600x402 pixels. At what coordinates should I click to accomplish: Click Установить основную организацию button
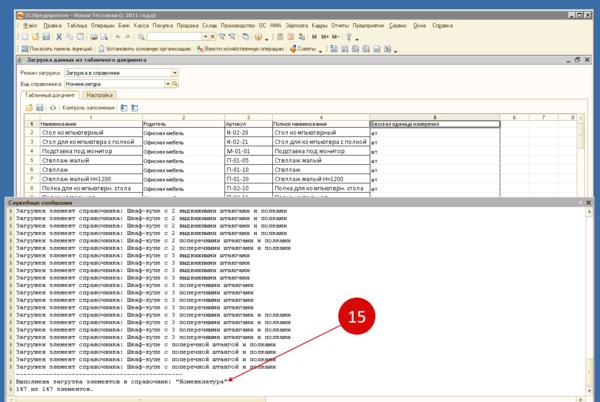pyautogui.click(x=145, y=49)
